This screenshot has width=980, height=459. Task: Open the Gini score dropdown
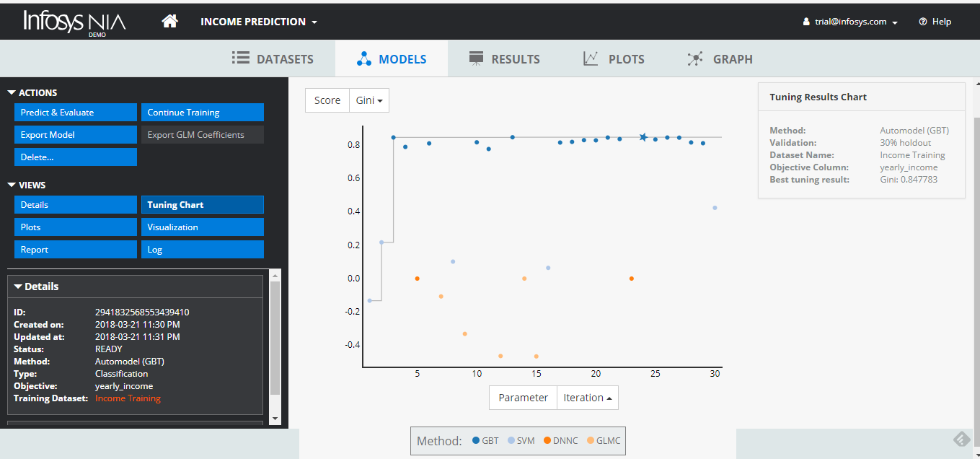(x=369, y=100)
